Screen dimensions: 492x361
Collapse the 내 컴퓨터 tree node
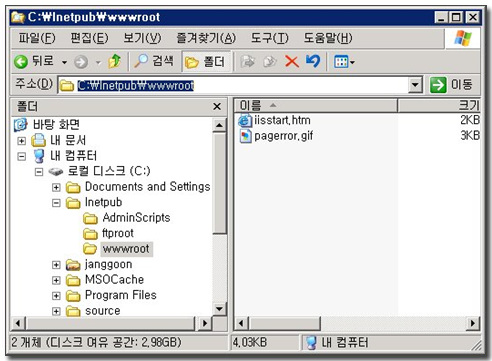(x=21, y=156)
